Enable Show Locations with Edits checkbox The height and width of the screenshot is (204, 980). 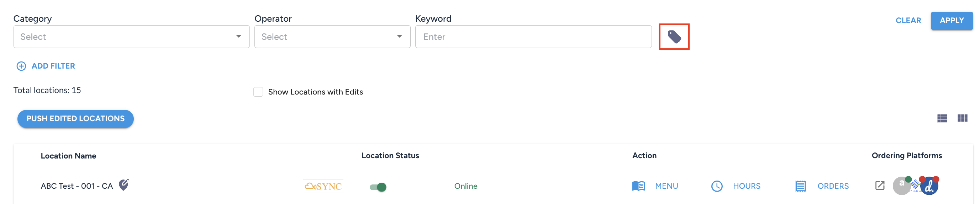(258, 92)
